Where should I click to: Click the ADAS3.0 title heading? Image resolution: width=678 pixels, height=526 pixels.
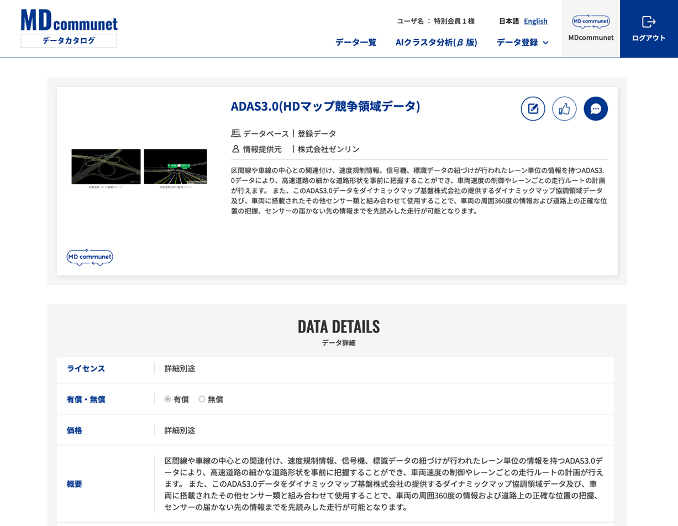pos(325,106)
